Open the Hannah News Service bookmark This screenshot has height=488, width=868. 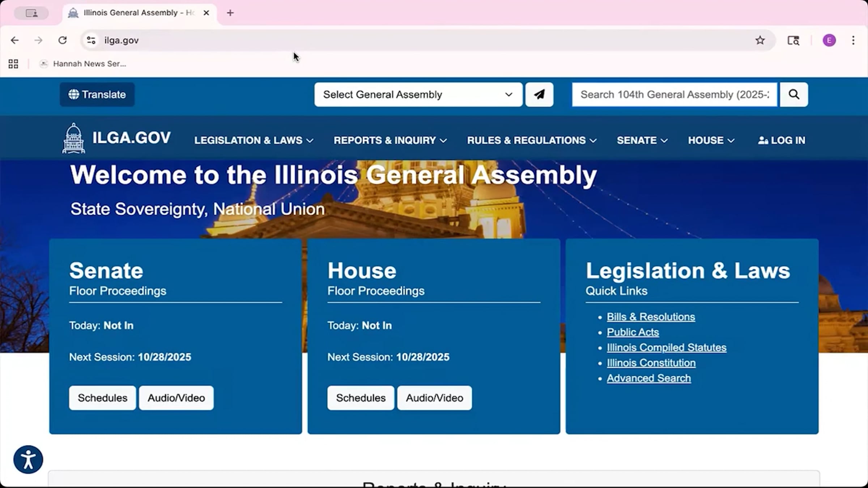[x=83, y=64]
